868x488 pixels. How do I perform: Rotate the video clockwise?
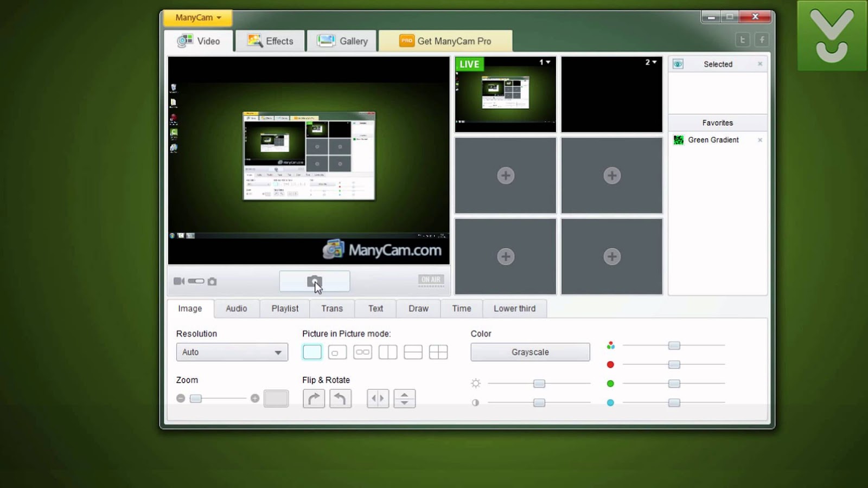[x=314, y=398]
